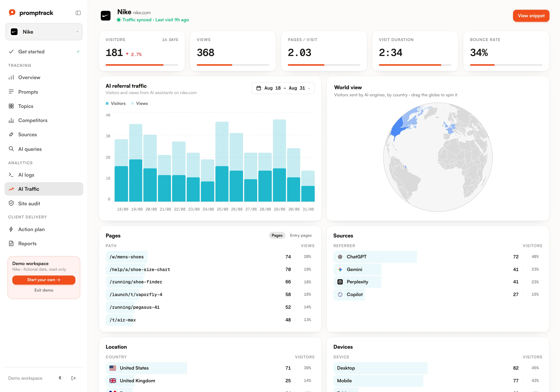The height and width of the screenshot is (392, 560).
Task: Click the Bounce rate progress bar
Action: tap(506, 65)
